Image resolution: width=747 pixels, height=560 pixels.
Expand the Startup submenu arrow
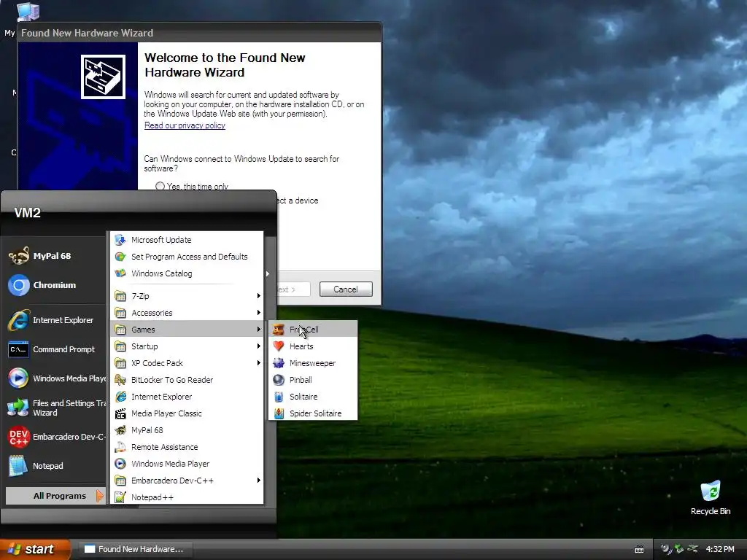click(x=259, y=346)
